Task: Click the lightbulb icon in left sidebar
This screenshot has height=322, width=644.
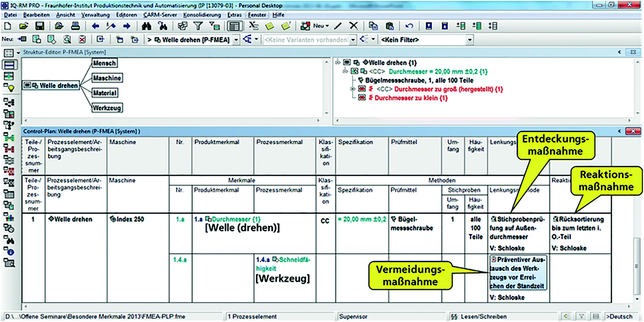Action: pyautogui.click(x=9, y=87)
